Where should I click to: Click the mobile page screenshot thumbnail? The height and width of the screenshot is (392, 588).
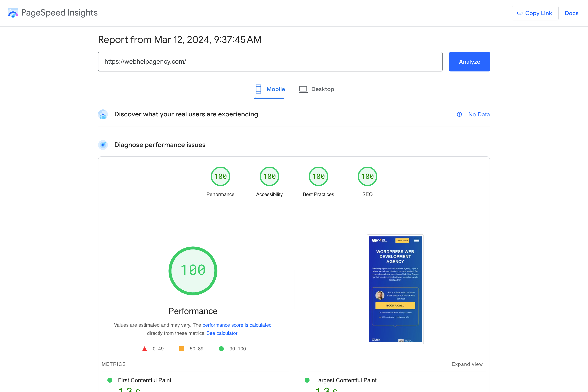(x=395, y=289)
